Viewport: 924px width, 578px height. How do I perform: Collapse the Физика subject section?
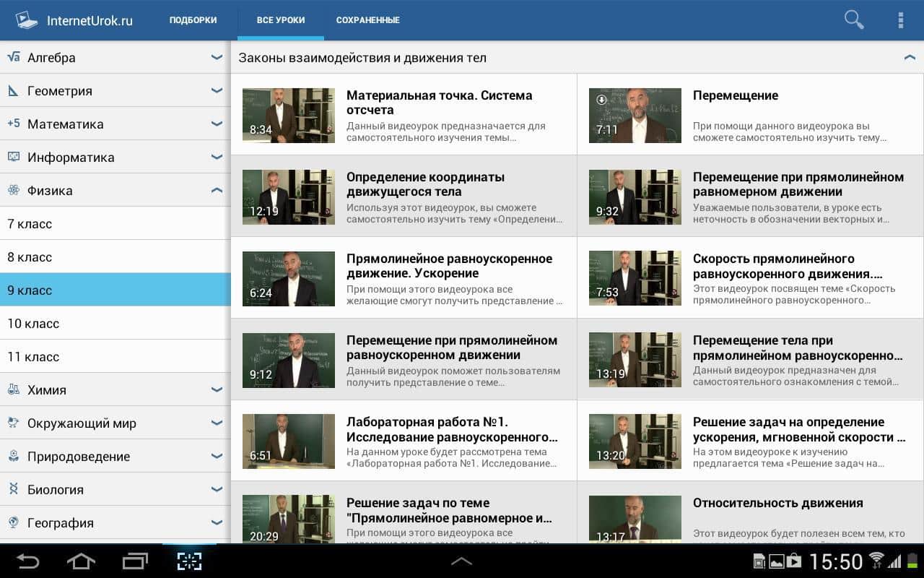(216, 191)
